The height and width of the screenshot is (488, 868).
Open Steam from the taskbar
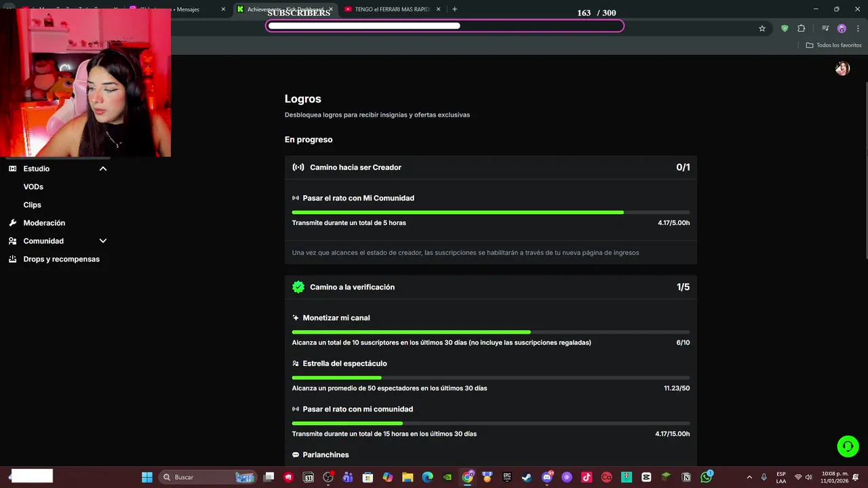pyautogui.click(x=527, y=477)
